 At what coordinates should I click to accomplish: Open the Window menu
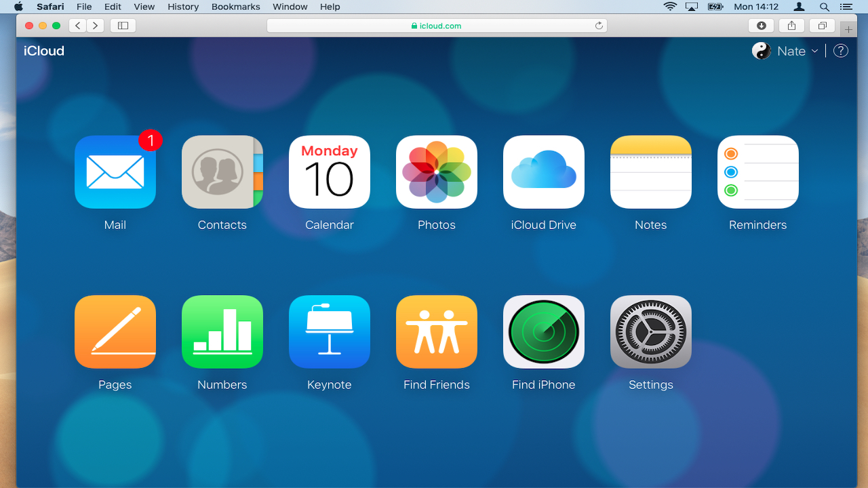click(290, 7)
